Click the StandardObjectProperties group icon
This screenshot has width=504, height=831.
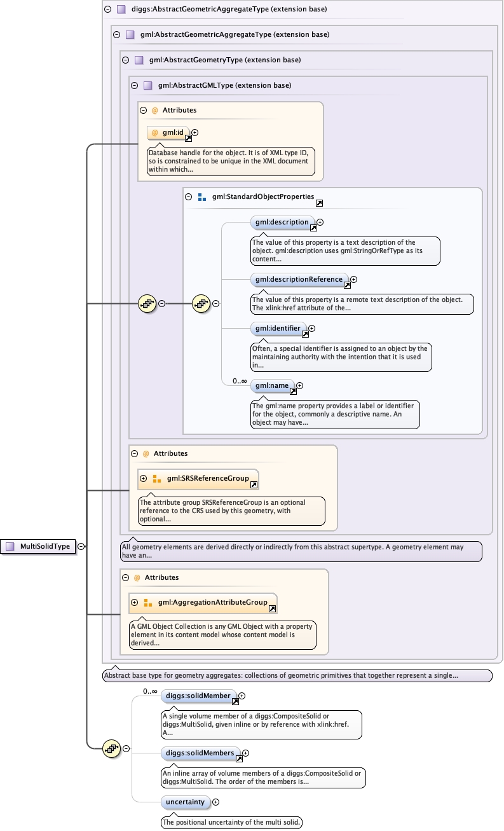tap(202, 197)
